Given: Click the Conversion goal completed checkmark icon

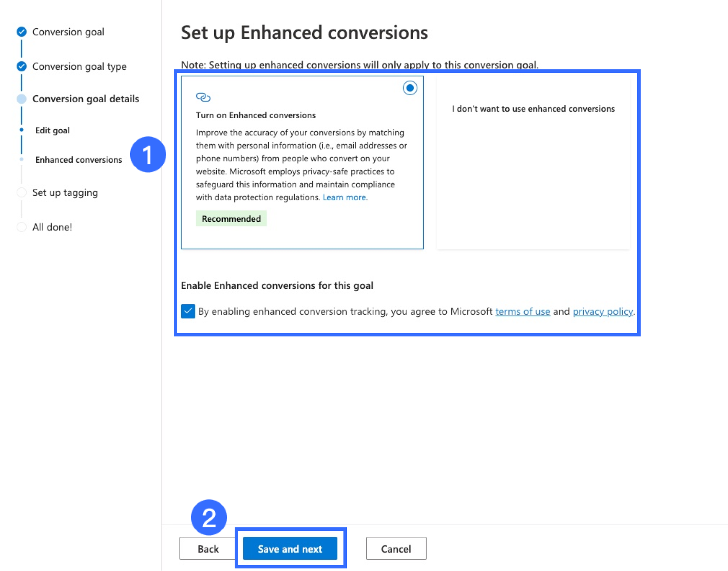Looking at the screenshot, I should tap(21, 32).
